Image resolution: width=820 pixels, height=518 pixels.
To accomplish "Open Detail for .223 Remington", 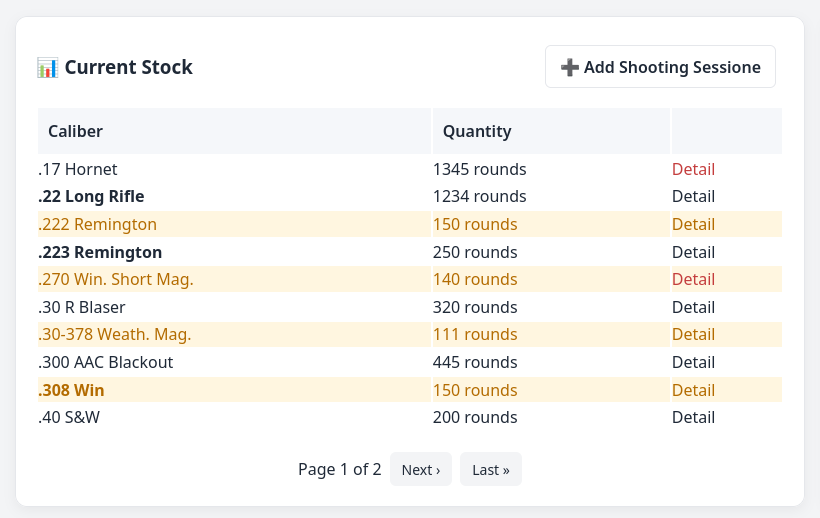I will tap(693, 252).
